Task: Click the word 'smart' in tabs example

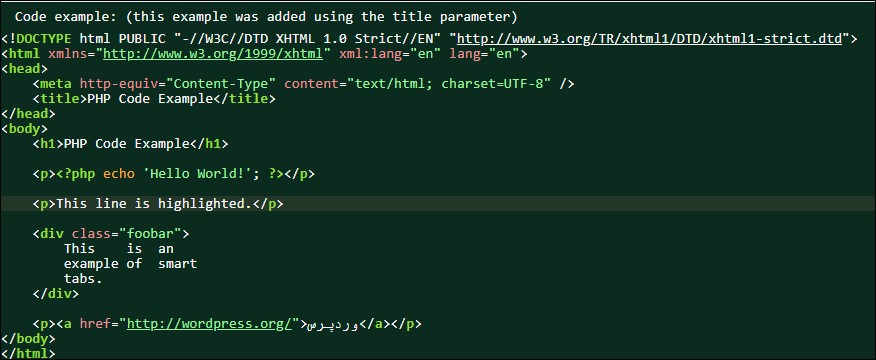Action: [x=178, y=263]
